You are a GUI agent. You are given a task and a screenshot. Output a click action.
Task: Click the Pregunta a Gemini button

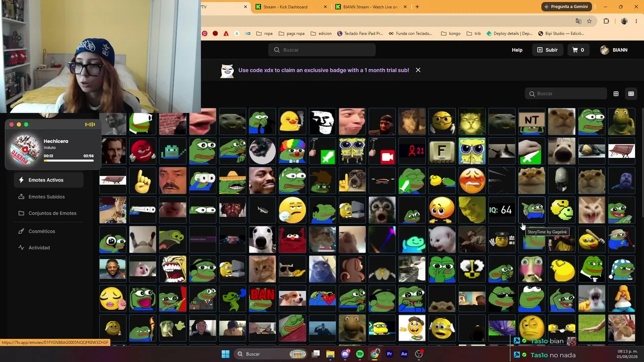566,7
